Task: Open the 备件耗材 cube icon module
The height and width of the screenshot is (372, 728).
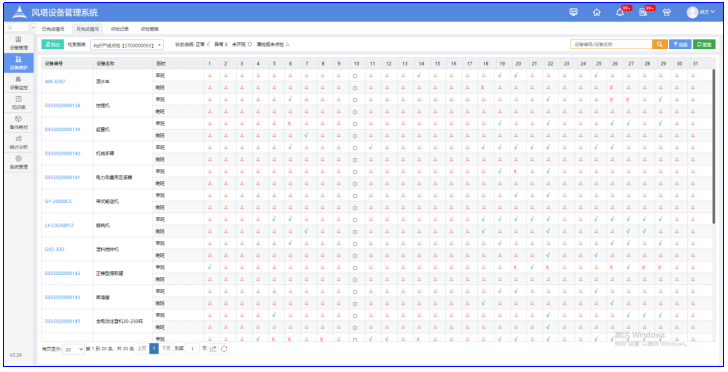Action: point(19,123)
